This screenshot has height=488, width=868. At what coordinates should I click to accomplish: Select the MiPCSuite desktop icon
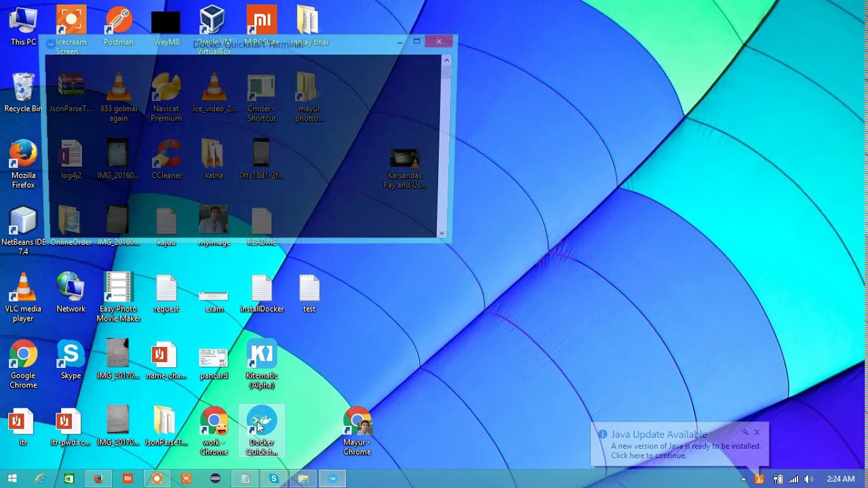click(x=261, y=26)
